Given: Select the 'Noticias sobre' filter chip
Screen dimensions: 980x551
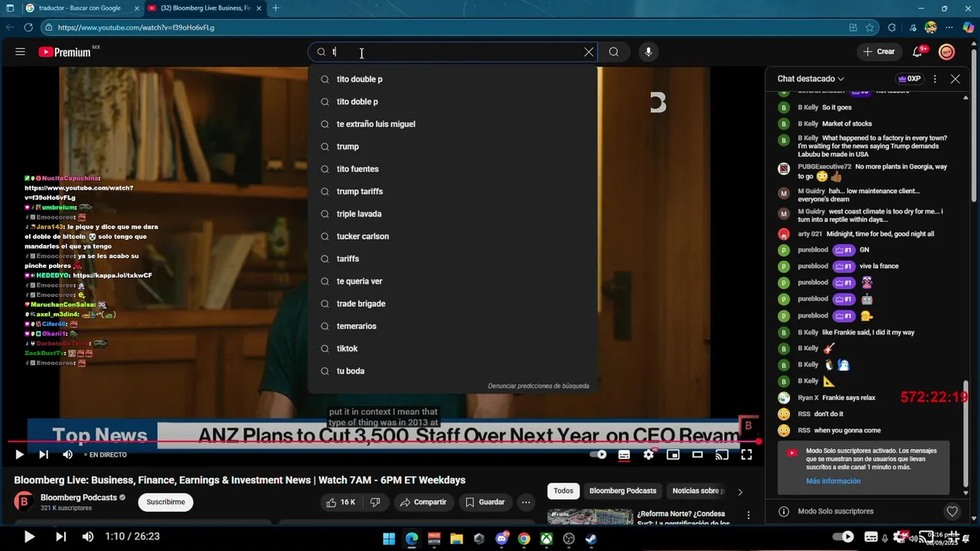Looking at the screenshot, I should 697,491.
